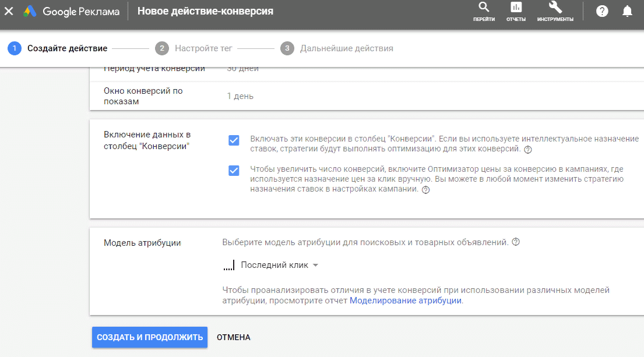Open the Последний клик attribution dropdown
Image resolution: width=644 pixels, height=357 pixels.
pos(278,264)
